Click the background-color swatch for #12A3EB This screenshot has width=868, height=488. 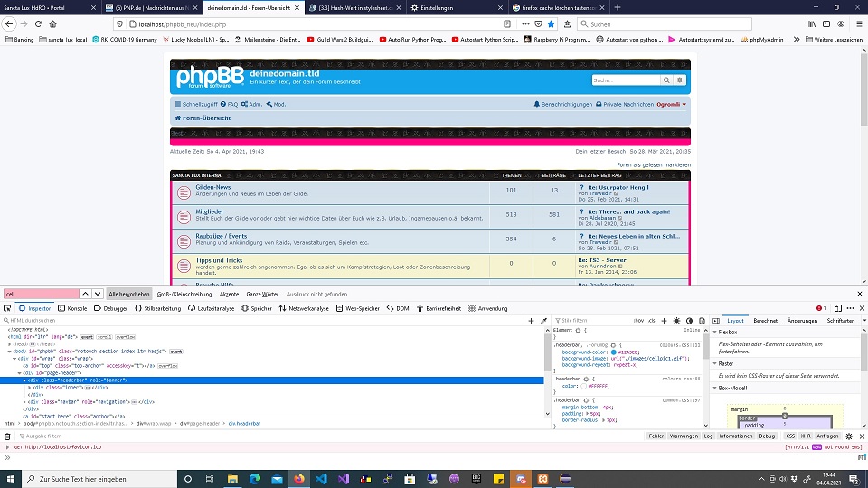[614, 352]
